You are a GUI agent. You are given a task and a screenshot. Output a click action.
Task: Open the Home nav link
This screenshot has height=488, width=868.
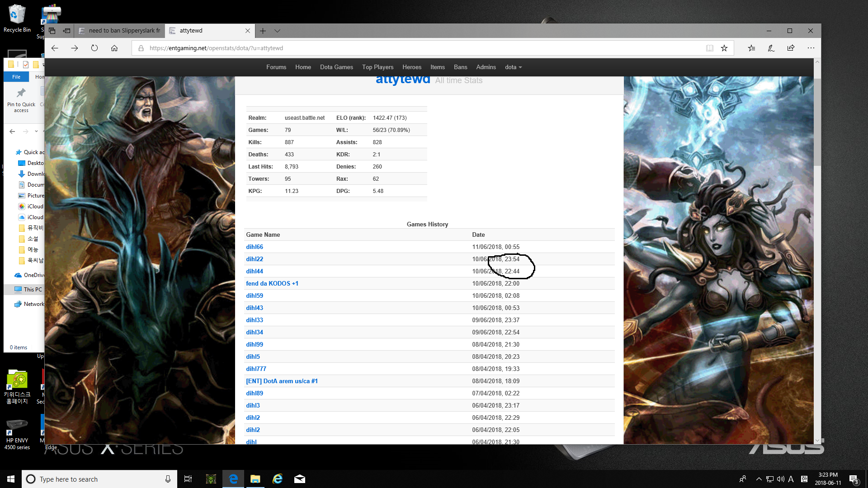(303, 67)
